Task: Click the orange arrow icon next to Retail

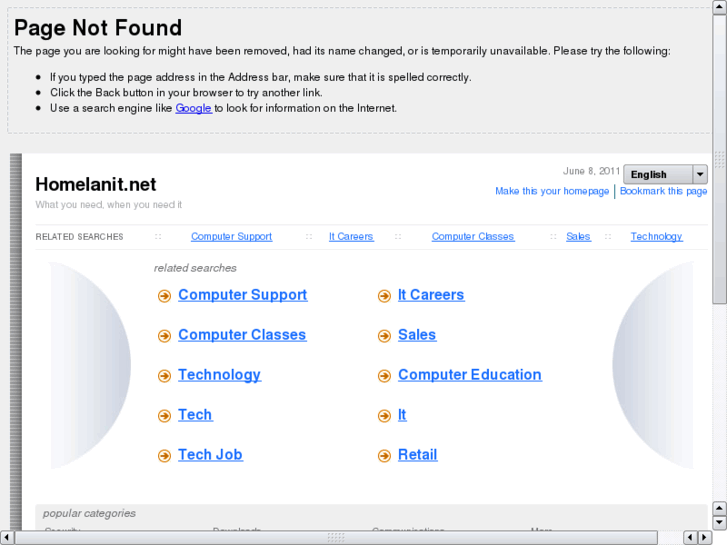Action: [384, 456]
